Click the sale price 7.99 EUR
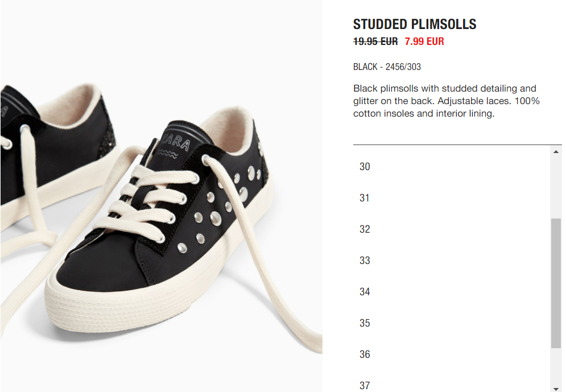The height and width of the screenshot is (392, 566). [x=424, y=42]
